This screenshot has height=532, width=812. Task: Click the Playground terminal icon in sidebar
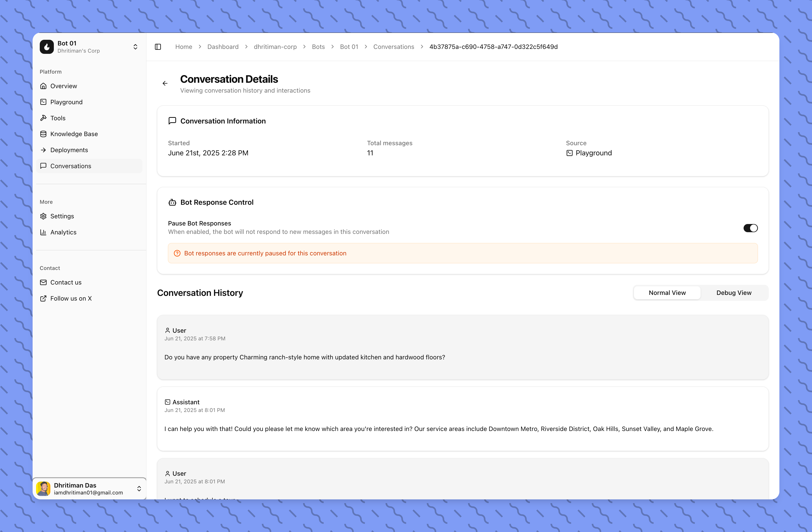point(43,102)
